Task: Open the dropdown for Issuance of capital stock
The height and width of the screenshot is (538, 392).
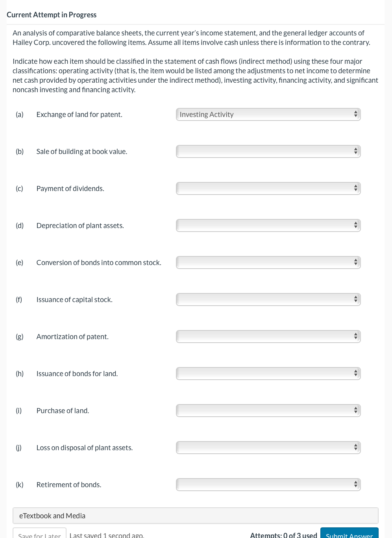Action: [268, 299]
